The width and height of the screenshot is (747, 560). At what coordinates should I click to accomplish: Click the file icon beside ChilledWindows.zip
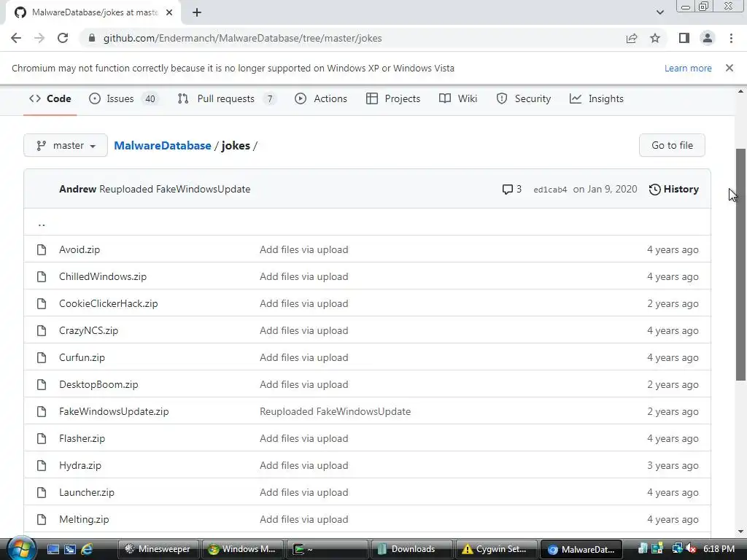coord(42,276)
